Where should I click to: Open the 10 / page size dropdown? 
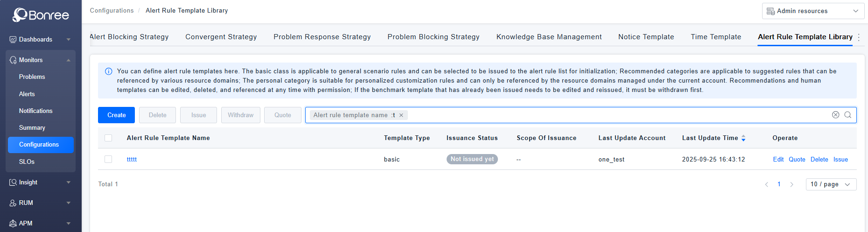(x=831, y=184)
